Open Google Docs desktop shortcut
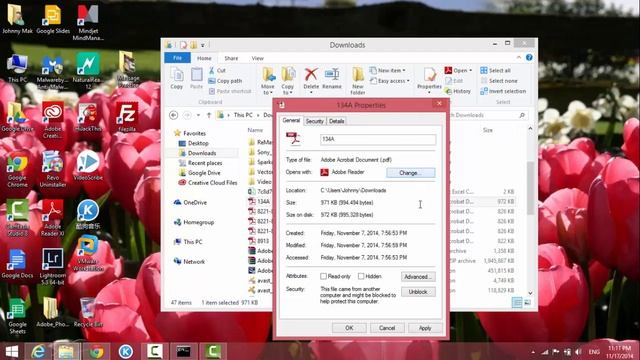This screenshot has width=640, height=360. tap(17, 263)
